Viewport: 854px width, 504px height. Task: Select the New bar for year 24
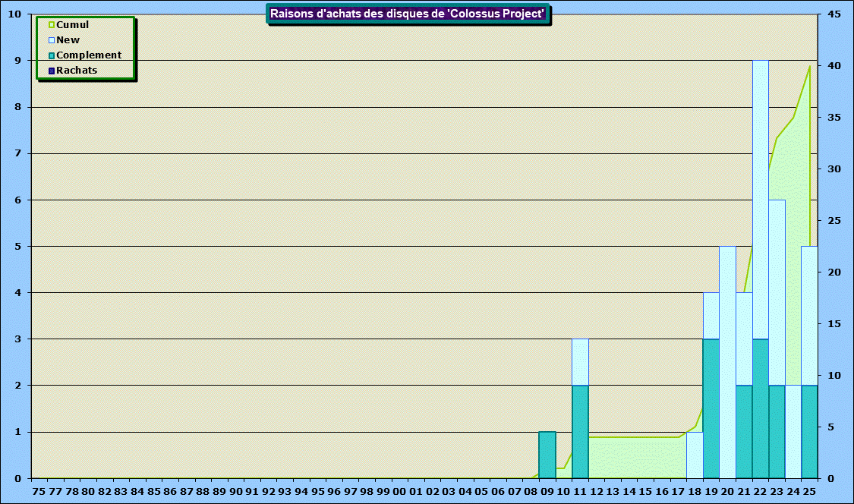tap(793, 431)
